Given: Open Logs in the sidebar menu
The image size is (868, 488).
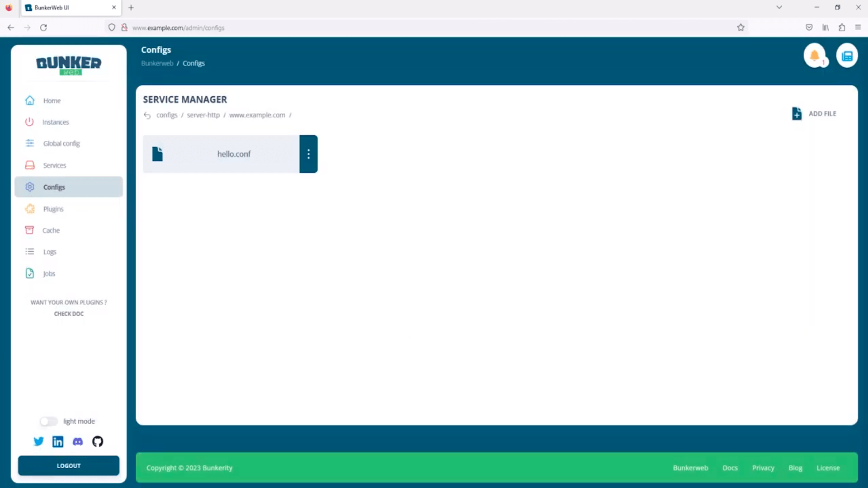Looking at the screenshot, I should [69, 252].
